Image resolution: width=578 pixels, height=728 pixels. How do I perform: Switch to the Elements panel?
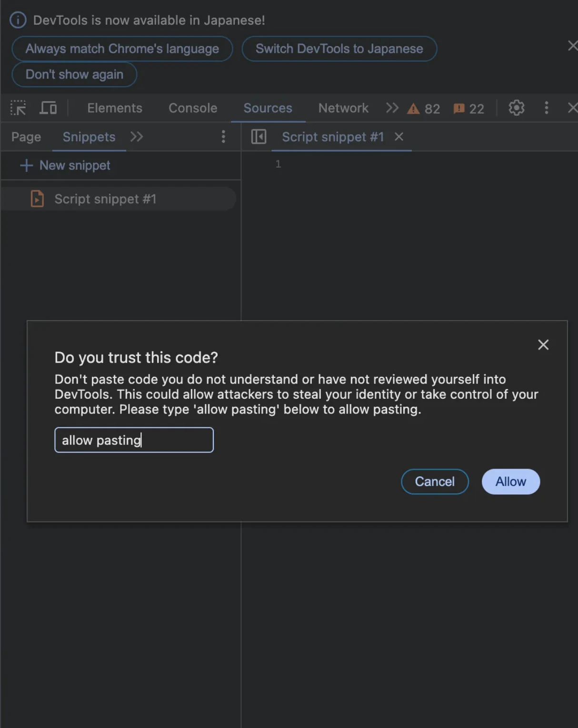click(115, 108)
